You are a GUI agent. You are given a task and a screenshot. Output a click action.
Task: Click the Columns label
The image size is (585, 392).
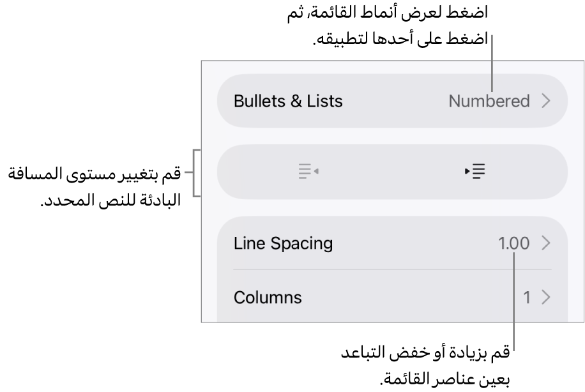[x=268, y=298]
